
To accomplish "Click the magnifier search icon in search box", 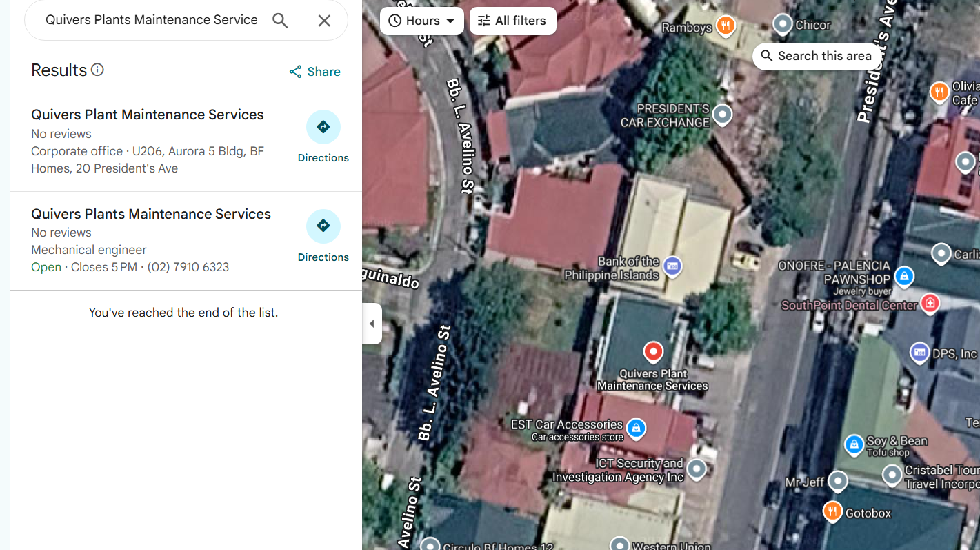I will click(280, 21).
